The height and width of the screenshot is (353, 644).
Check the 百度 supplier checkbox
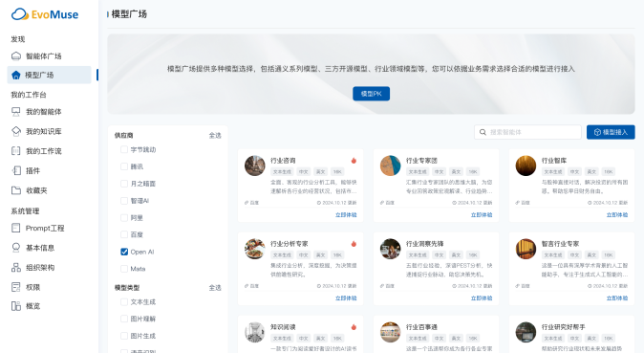coord(124,234)
